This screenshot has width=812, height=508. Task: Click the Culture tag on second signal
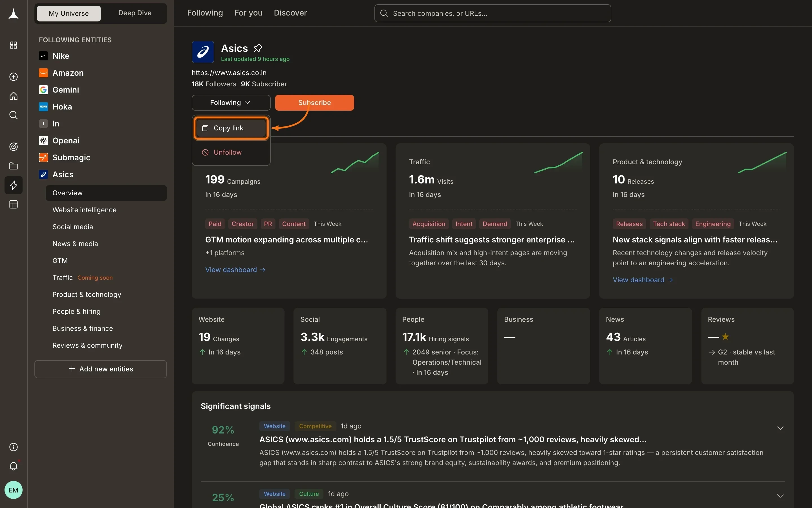point(309,494)
